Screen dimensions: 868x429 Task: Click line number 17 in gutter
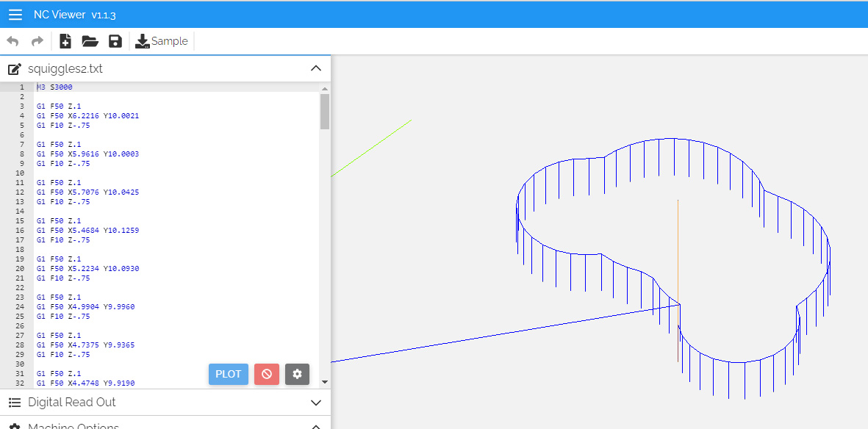point(20,239)
